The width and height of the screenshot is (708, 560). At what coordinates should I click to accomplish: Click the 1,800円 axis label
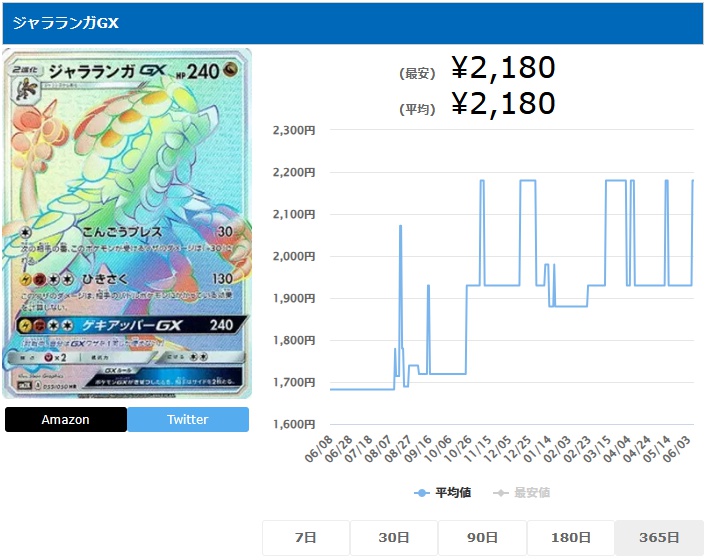point(294,341)
